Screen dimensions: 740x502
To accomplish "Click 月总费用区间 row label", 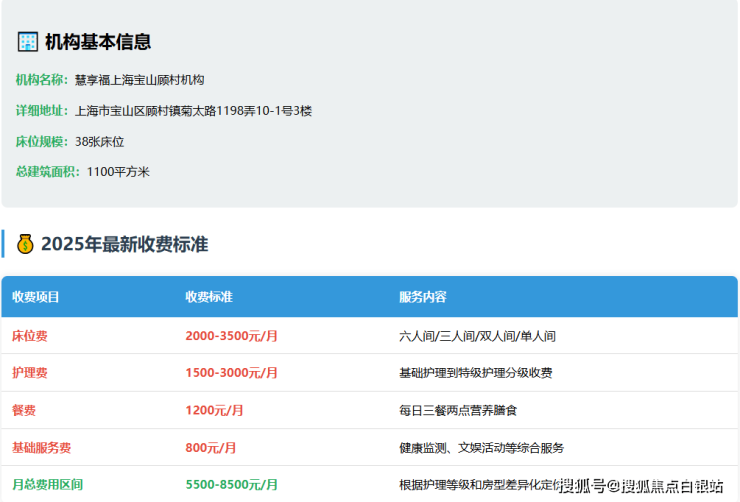I will coord(47,484).
